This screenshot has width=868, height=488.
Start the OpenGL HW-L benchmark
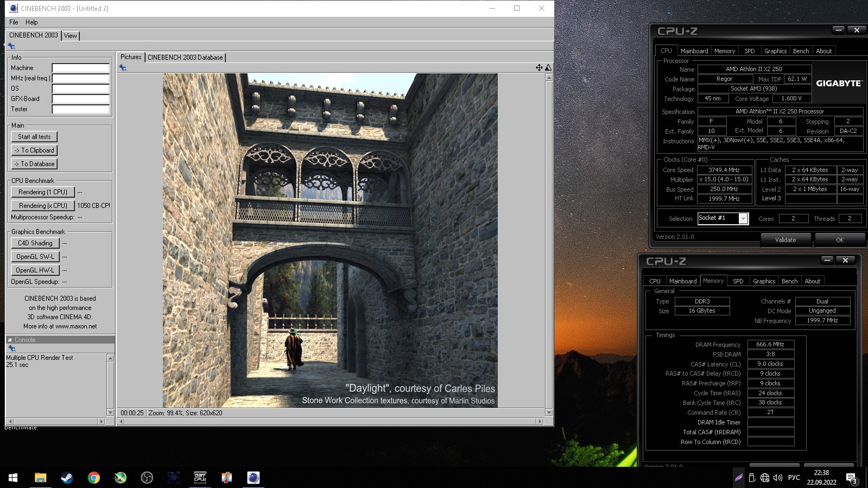tap(35, 270)
